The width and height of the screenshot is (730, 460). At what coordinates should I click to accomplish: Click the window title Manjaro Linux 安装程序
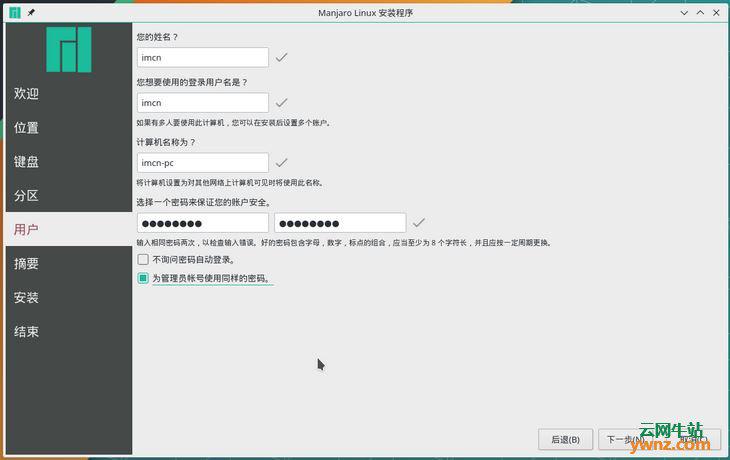(365, 13)
